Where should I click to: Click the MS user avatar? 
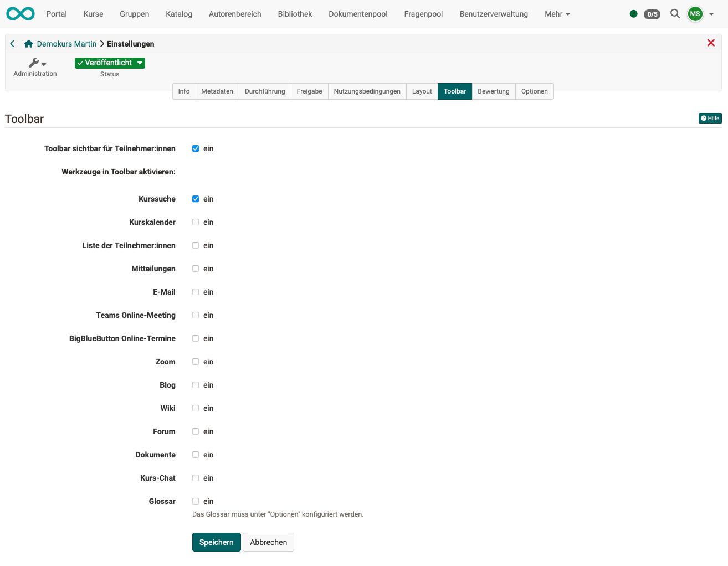tap(695, 14)
